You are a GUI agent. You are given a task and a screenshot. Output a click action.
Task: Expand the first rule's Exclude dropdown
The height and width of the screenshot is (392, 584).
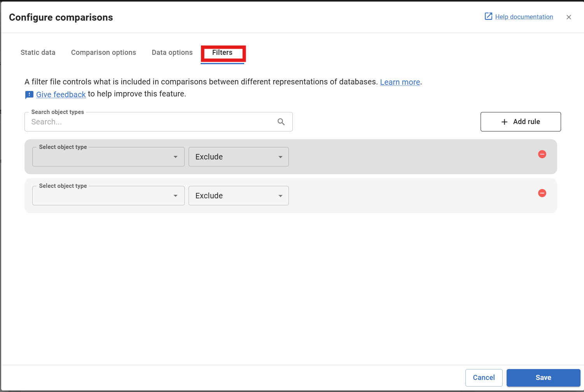(238, 157)
